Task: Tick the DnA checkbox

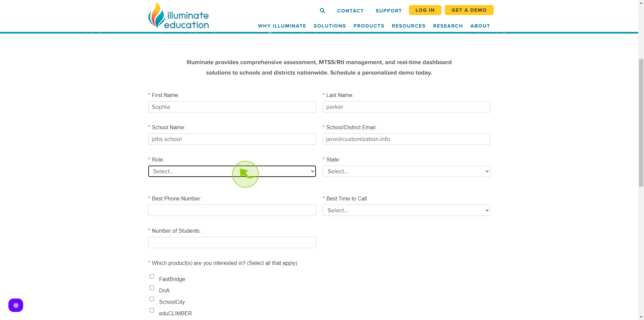Action: point(152,288)
